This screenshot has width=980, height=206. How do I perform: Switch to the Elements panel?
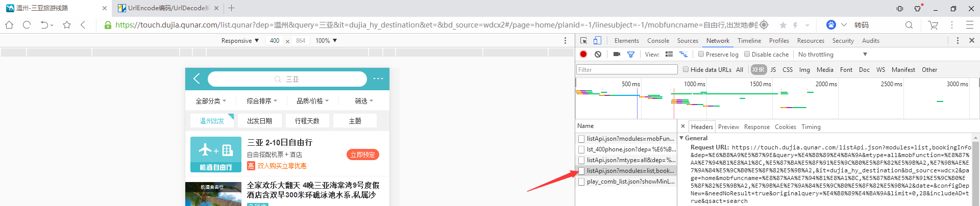pyautogui.click(x=626, y=41)
